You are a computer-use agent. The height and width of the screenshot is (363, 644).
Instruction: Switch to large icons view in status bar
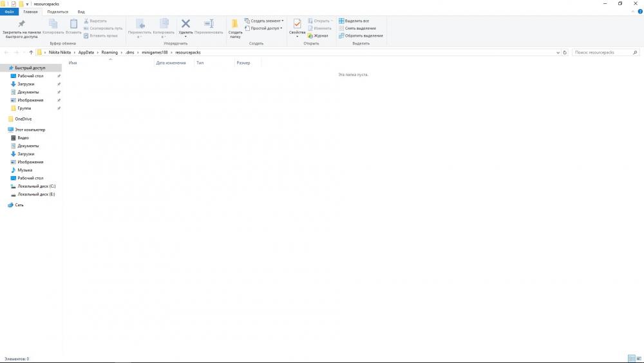(639, 358)
